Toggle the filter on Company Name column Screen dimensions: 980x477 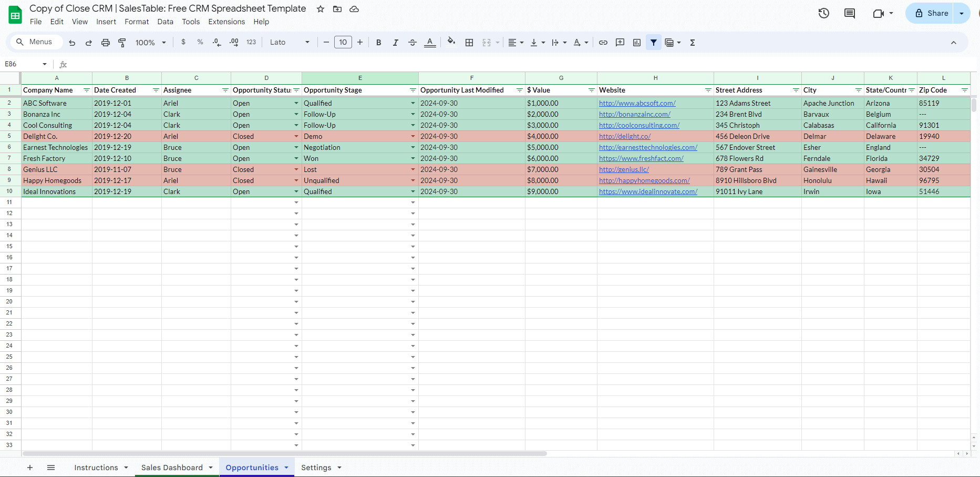click(87, 90)
